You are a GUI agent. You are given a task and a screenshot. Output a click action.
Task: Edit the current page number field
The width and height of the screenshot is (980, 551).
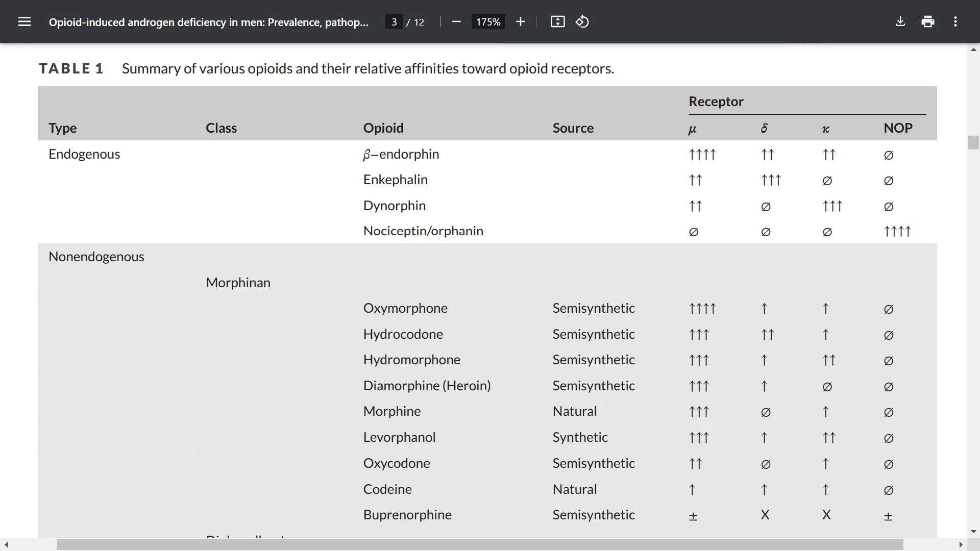[394, 22]
